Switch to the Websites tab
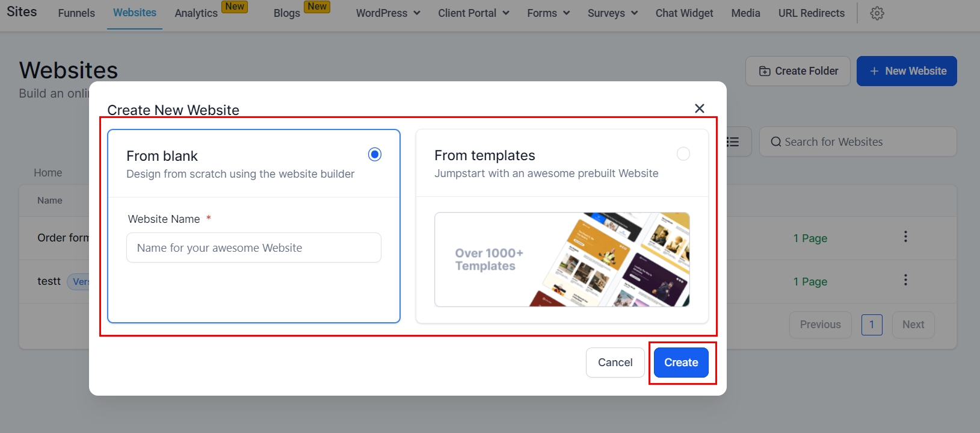 [135, 13]
